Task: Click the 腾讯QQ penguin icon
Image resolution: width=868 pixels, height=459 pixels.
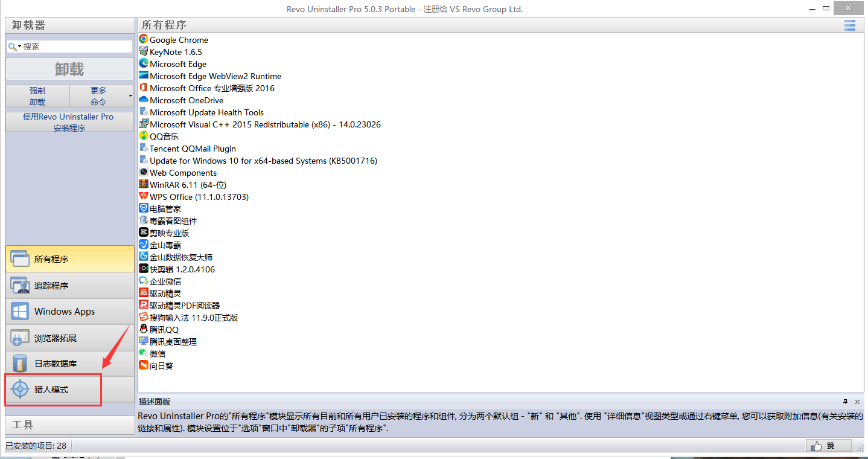Action: coord(144,329)
